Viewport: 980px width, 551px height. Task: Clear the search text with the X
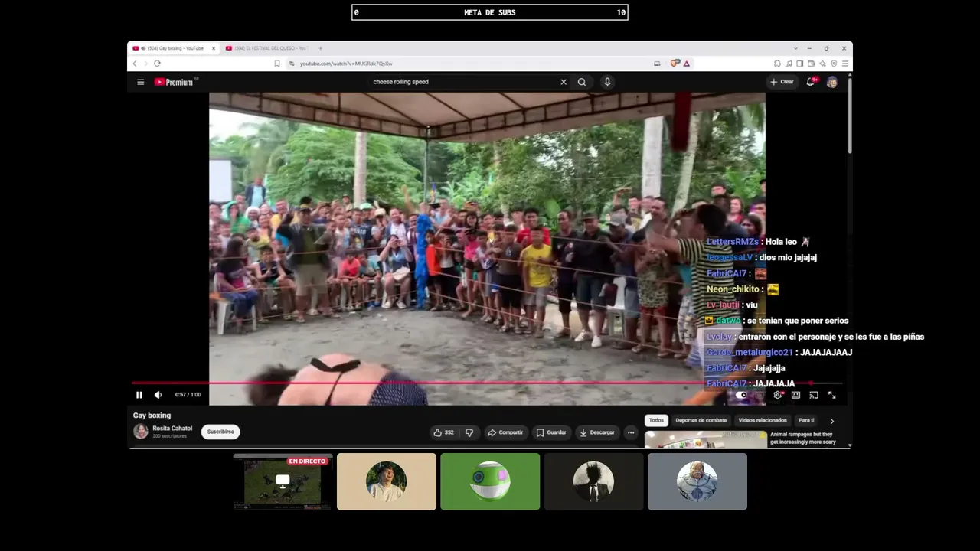pyautogui.click(x=563, y=82)
